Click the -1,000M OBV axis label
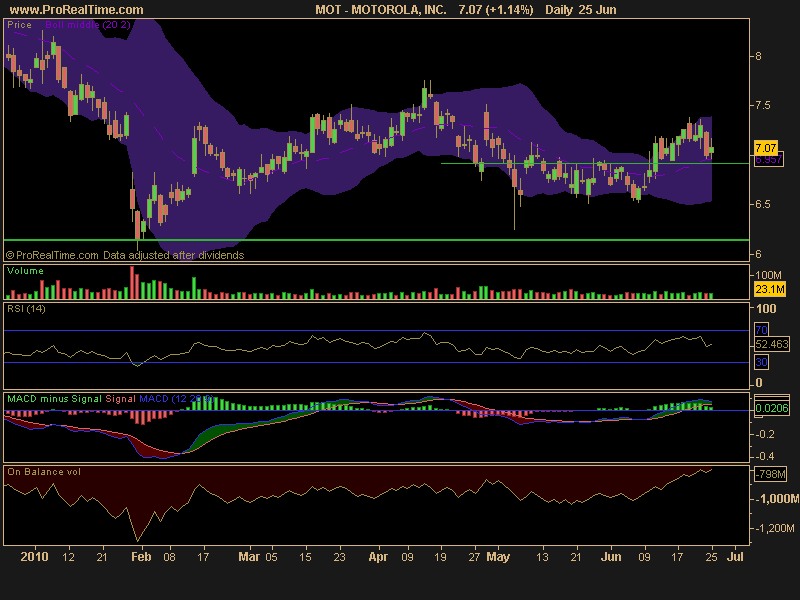The height and width of the screenshot is (600, 800). (x=776, y=498)
